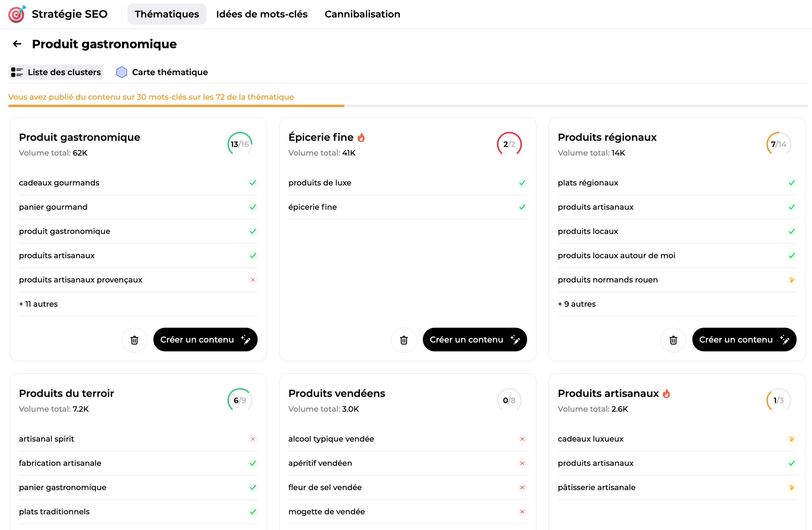This screenshot has height=530, width=812.
Task: Click green check for épicerie fine keyword
Action: (x=522, y=207)
